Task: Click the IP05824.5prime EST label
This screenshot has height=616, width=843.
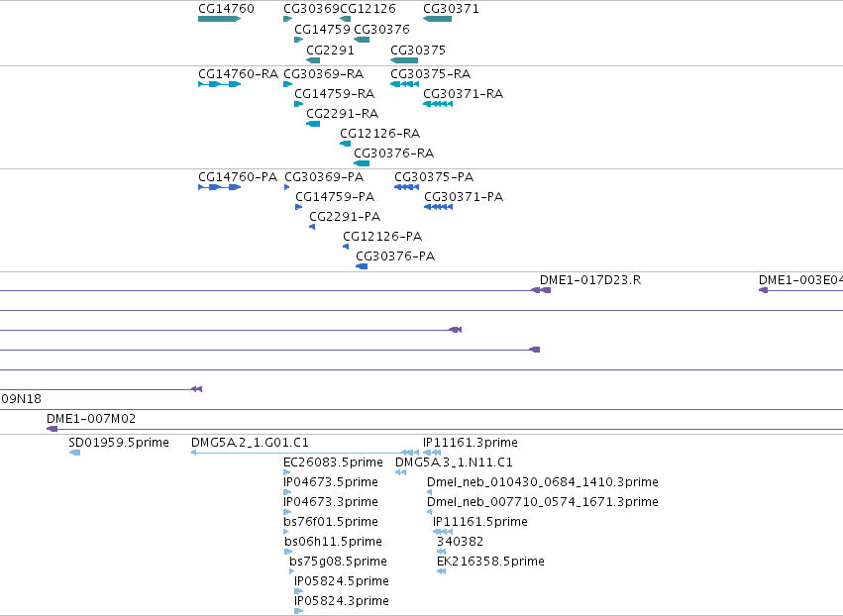Action: click(x=342, y=581)
